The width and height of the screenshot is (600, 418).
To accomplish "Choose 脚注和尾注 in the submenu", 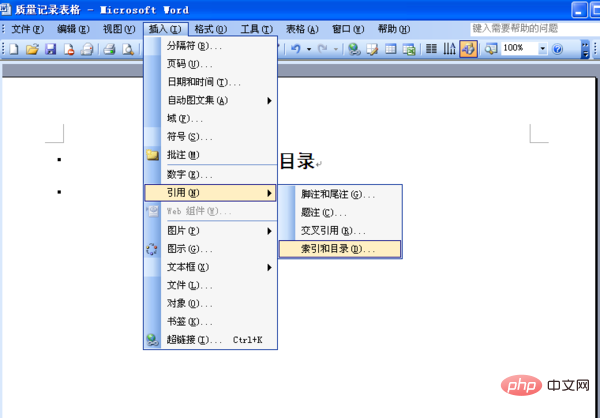I will (x=338, y=194).
